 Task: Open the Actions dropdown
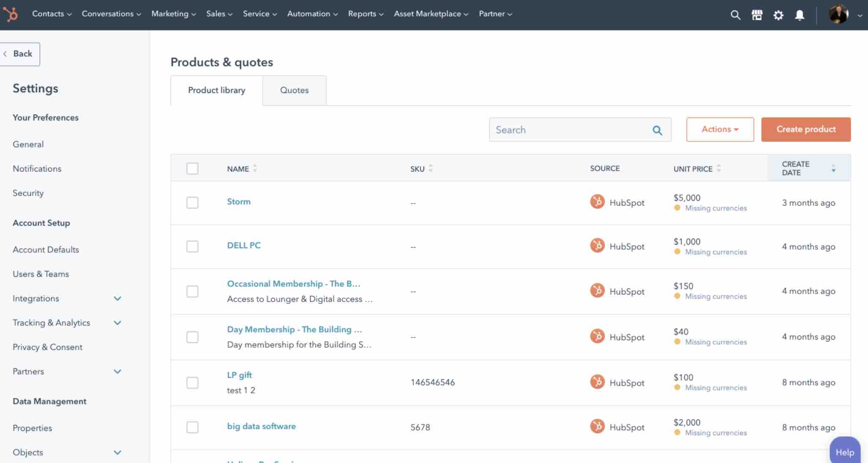click(x=720, y=129)
